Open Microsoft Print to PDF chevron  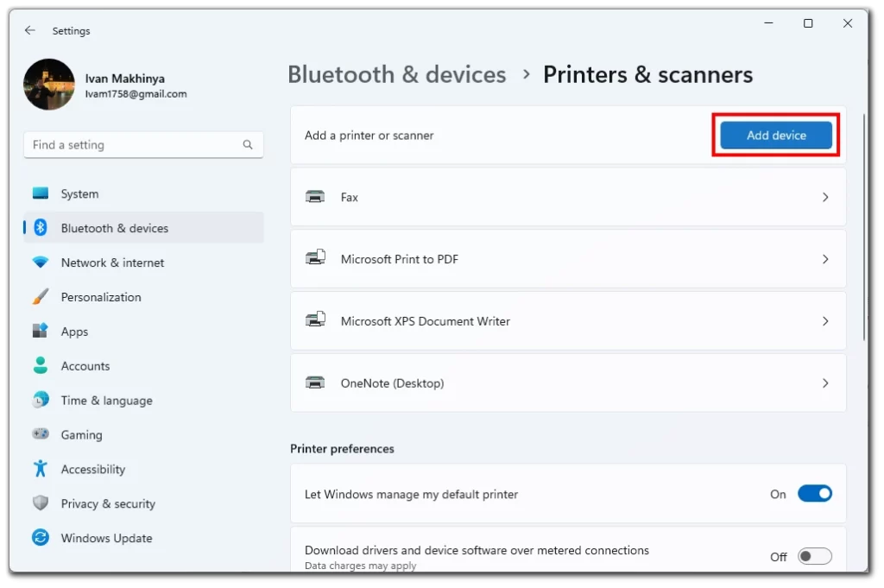click(825, 259)
